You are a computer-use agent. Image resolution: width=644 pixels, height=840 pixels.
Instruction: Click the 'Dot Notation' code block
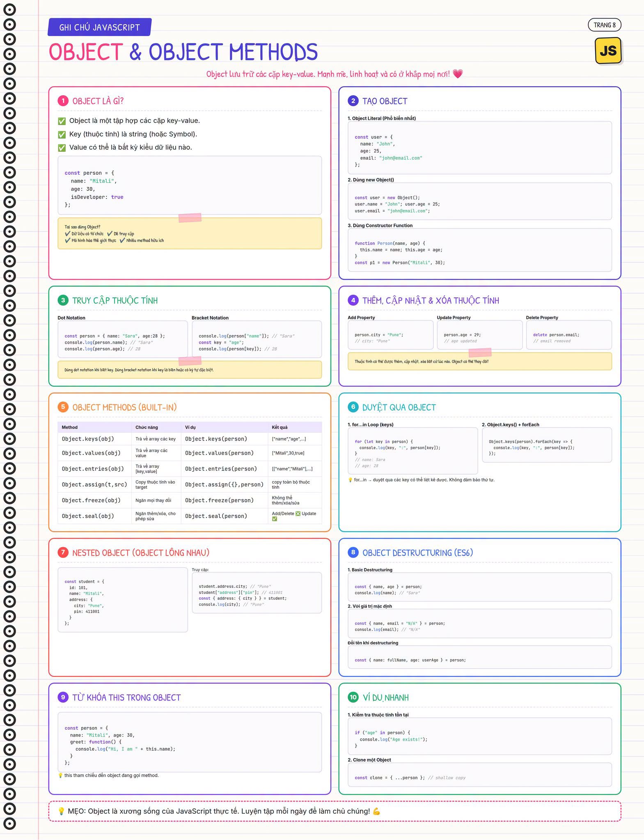tap(123, 339)
